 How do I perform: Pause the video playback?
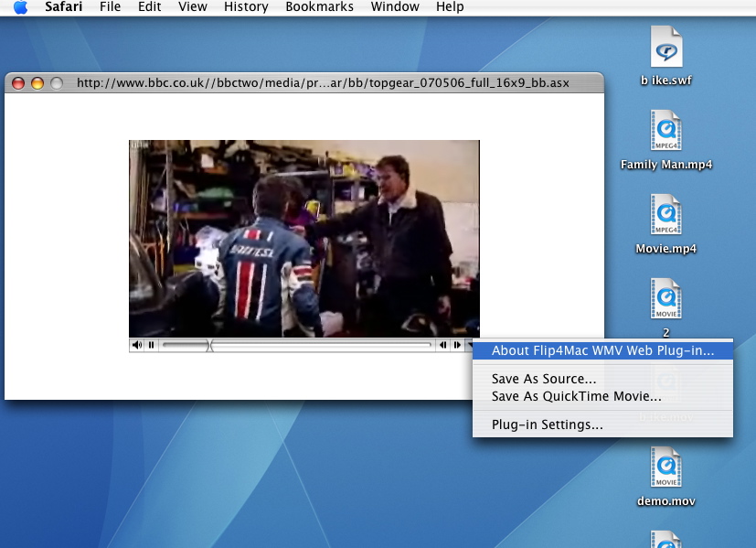152,345
